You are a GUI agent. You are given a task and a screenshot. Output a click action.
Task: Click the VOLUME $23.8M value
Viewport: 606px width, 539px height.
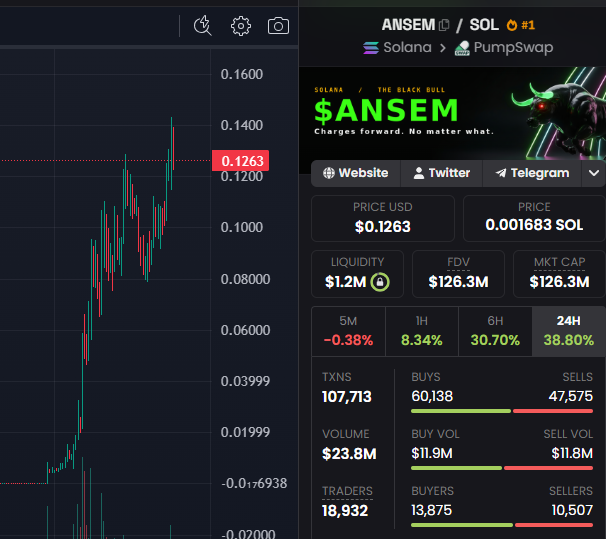point(349,454)
